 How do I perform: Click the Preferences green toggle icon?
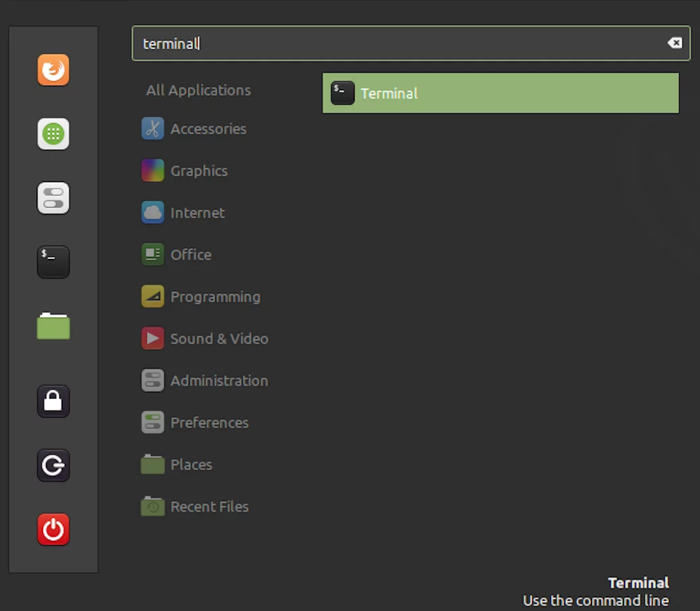click(x=152, y=422)
